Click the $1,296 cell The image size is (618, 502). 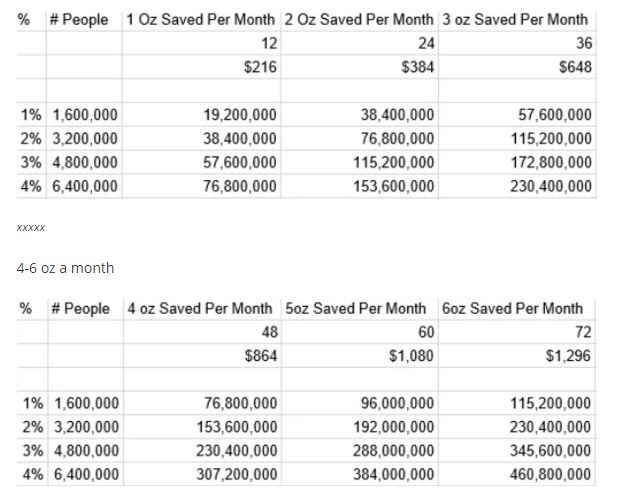pos(569,356)
